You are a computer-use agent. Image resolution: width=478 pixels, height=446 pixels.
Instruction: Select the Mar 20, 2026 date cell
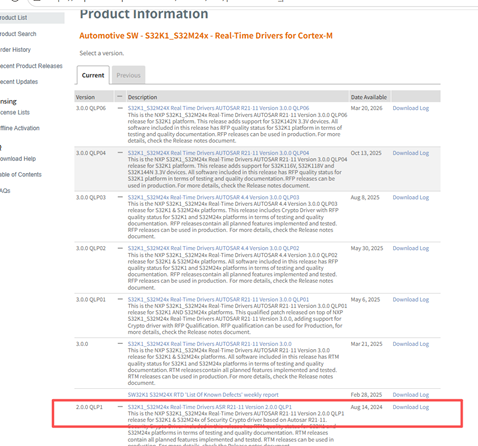coord(366,108)
